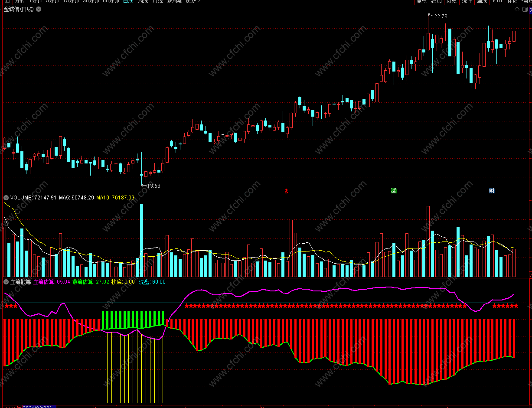Expand the 庄筹散筹 indicator menu arrow
532x408 pixels.
click(6, 282)
